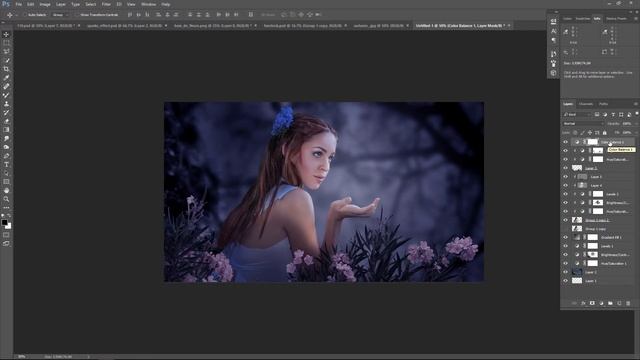Select the Crop tool

tap(6, 69)
